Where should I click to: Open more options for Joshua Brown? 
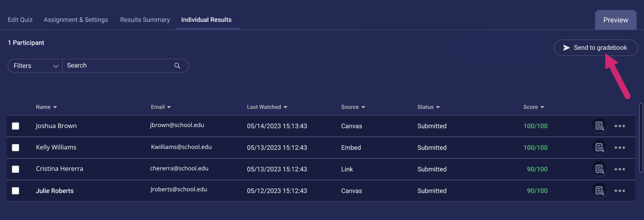[620, 126]
